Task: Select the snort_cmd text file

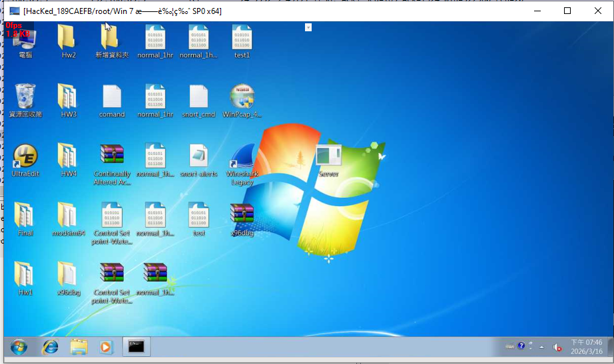Action: pyautogui.click(x=198, y=97)
